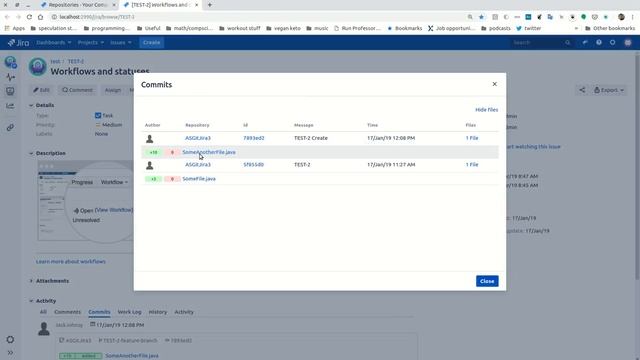Viewport: 640px width, 360px height.
Task: Open the Other bookmarks folder
Action: click(x=610, y=29)
